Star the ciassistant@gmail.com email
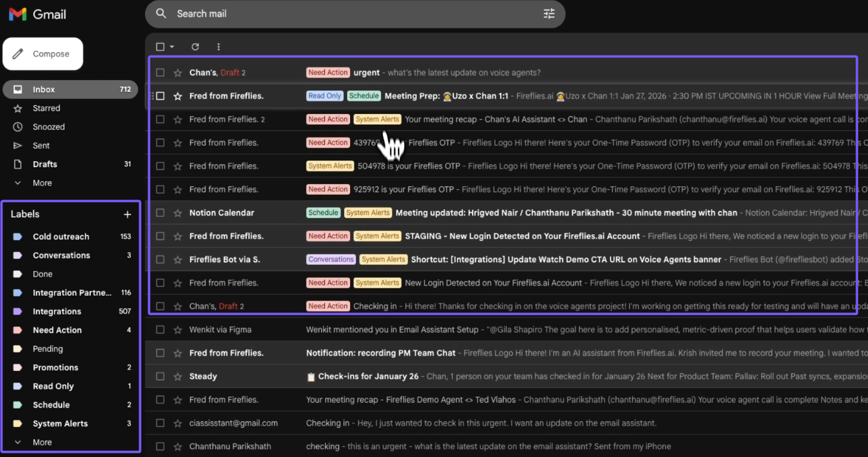The height and width of the screenshot is (457, 868). 177,423
